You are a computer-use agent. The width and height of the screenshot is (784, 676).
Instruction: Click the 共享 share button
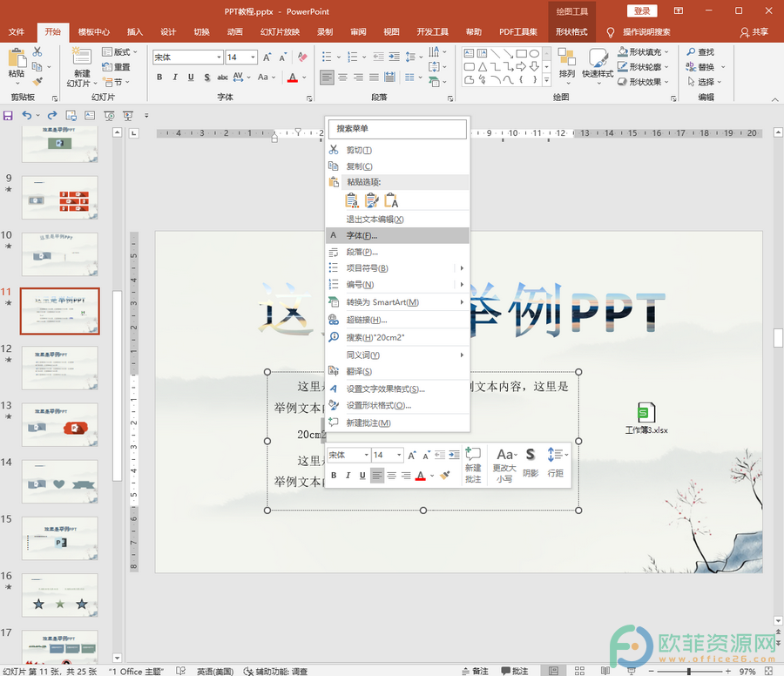(754, 32)
